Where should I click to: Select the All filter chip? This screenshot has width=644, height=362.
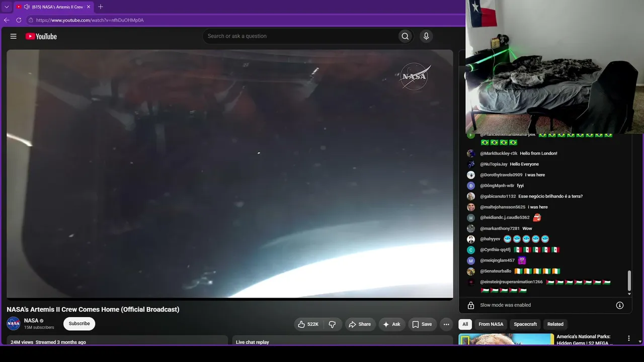pos(465,324)
